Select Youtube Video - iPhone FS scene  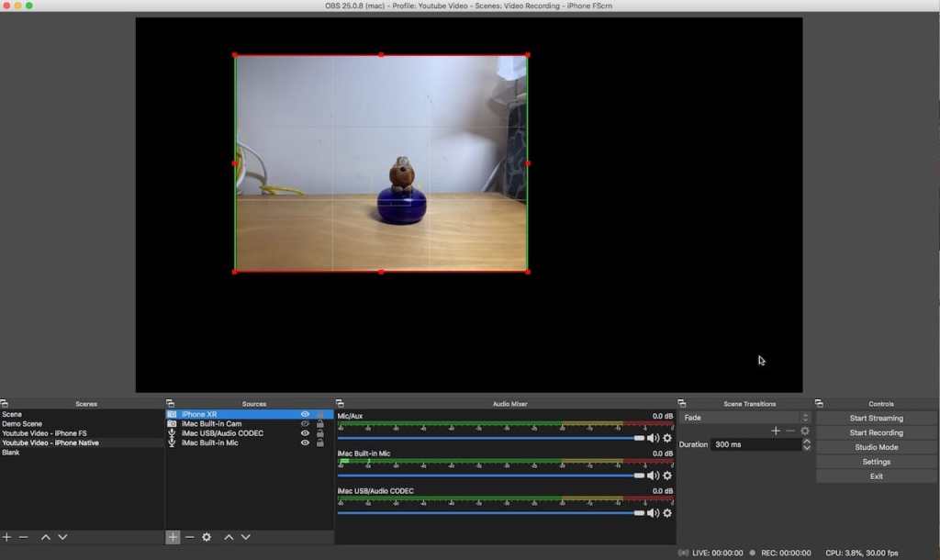click(x=44, y=433)
